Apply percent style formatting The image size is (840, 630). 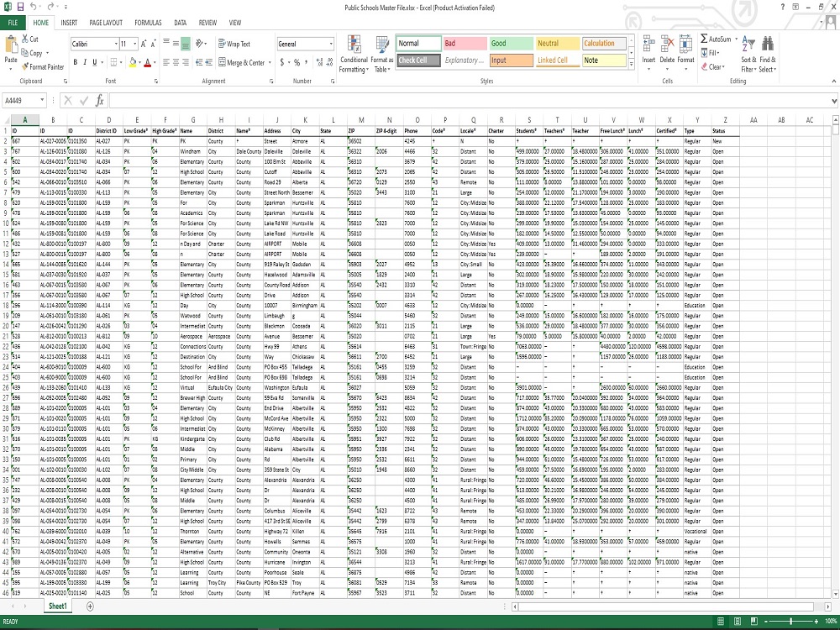tap(297, 63)
